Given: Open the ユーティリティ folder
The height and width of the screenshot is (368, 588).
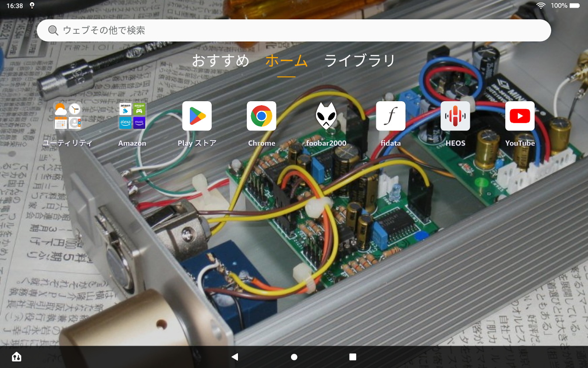Looking at the screenshot, I should click(x=67, y=116).
